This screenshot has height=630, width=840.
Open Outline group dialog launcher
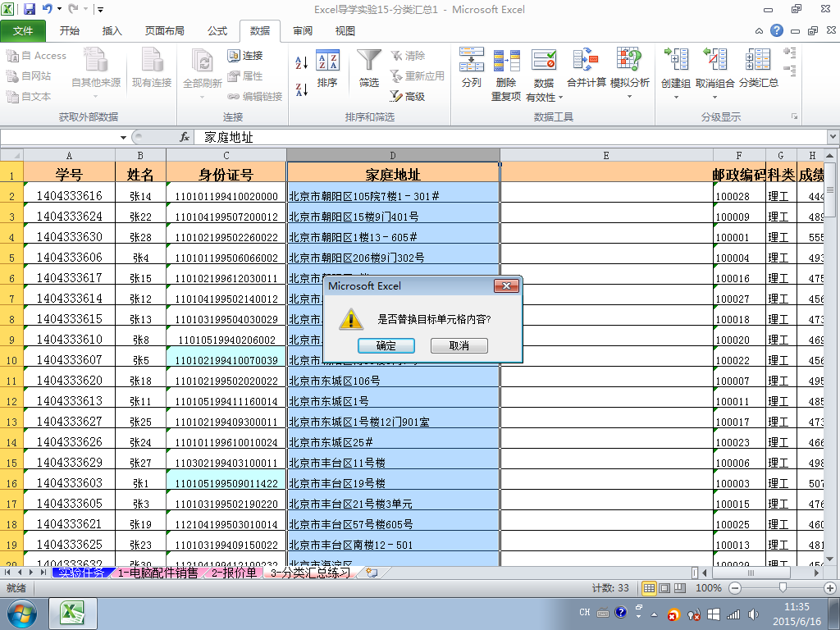coord(794,116)
